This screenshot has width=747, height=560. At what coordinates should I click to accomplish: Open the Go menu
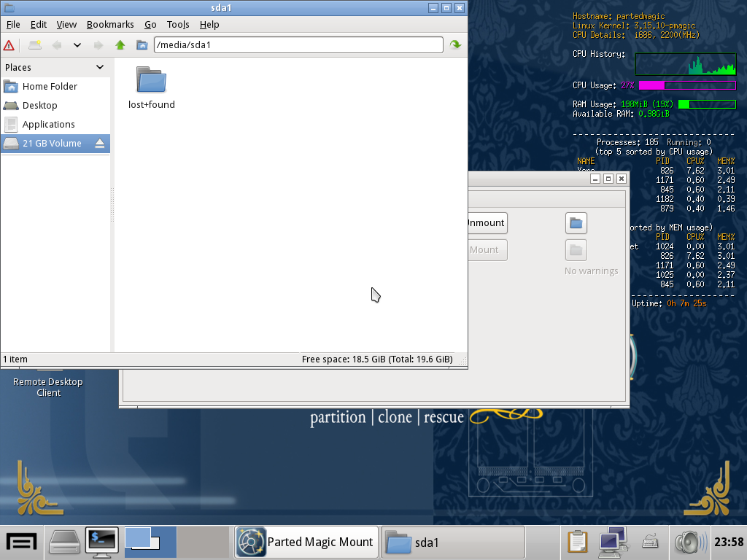150,24
